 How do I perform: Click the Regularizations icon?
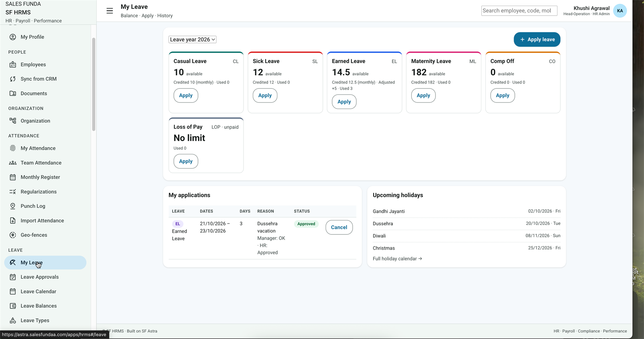click(13, 192)
